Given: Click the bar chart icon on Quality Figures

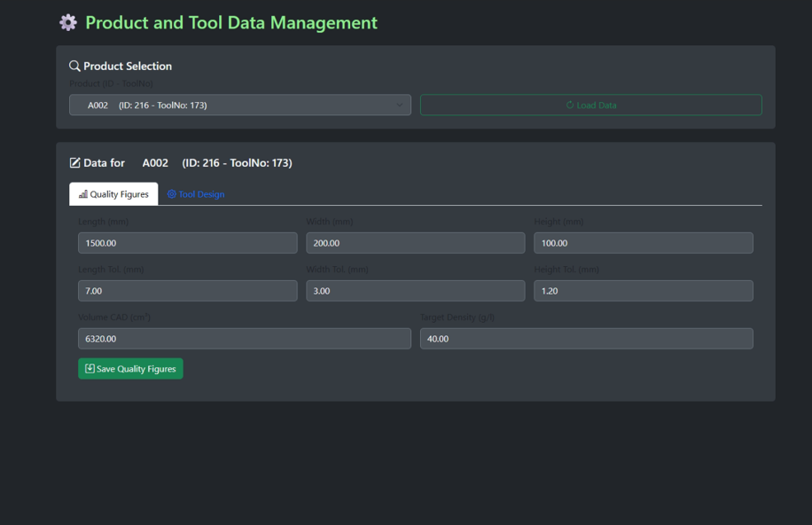Looking at the screenshot, I should click(x=83, y=194).
